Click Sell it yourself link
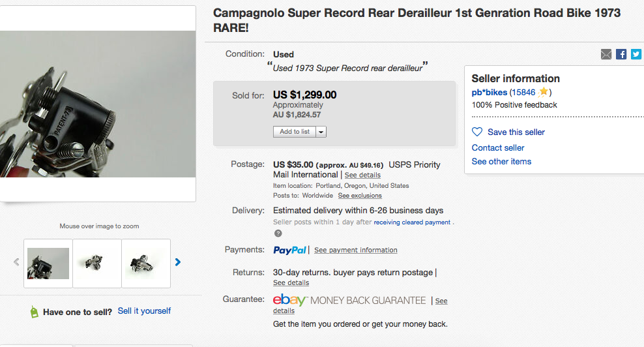Image resolution: width=644 pixels, height=347 pixels. pyautogui.click(x=144, y=311)
